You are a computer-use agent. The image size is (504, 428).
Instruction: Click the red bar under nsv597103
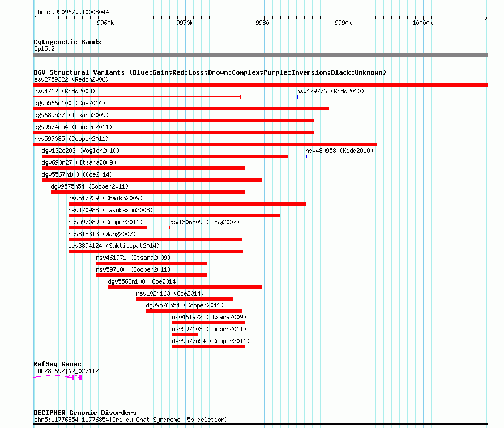pyautogui.click(x=185, y=335)
